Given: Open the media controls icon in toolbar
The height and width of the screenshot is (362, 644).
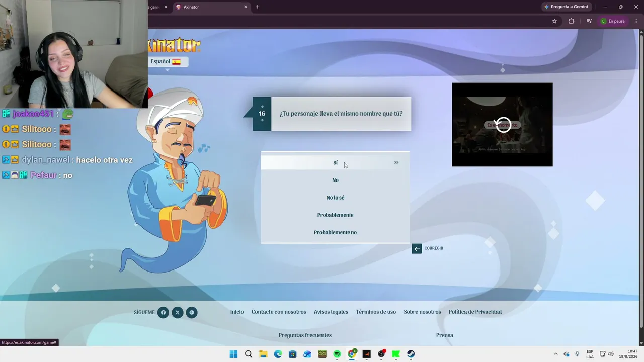Looking at the screenshot, I should pos(589,21).
